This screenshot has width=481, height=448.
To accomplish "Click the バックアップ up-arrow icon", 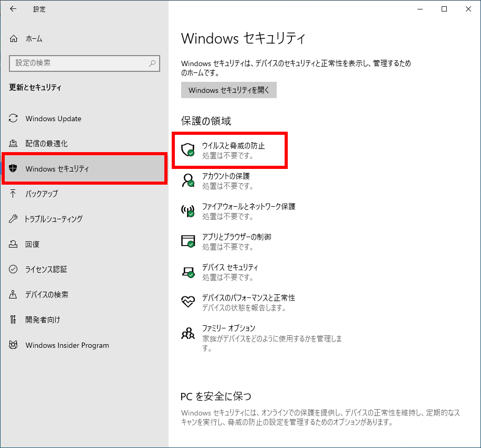I will (13, 194).
